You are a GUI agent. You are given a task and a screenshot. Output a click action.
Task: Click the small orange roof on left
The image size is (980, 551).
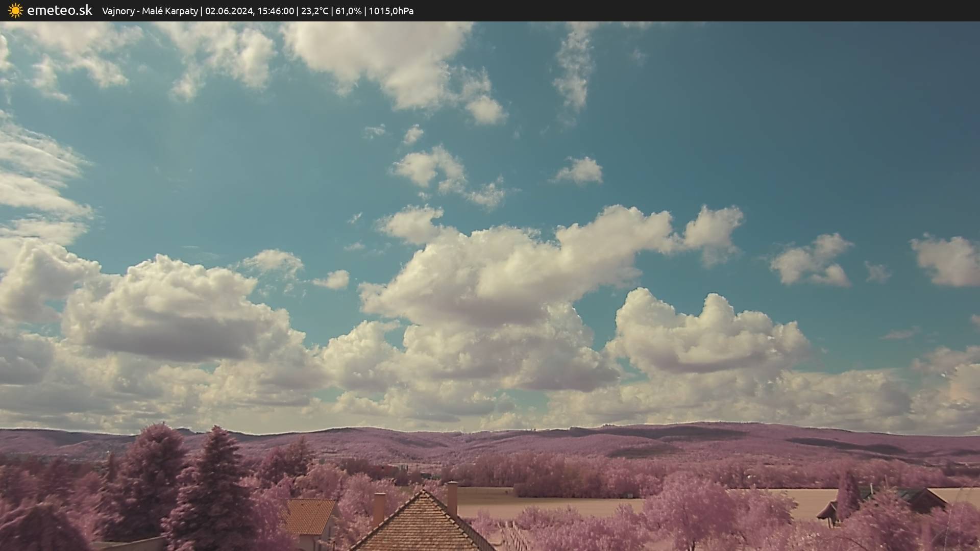pyautogui.click(x=309, y=516)
